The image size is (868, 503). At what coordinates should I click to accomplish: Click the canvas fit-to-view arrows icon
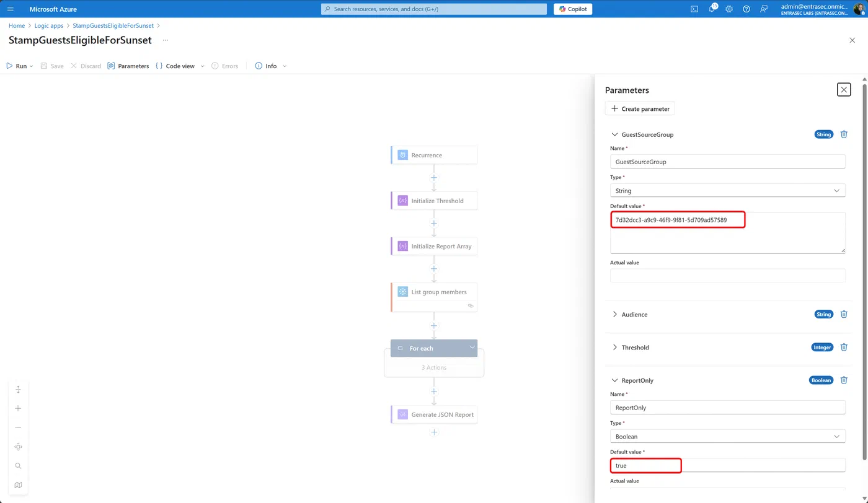click(18, 390)
